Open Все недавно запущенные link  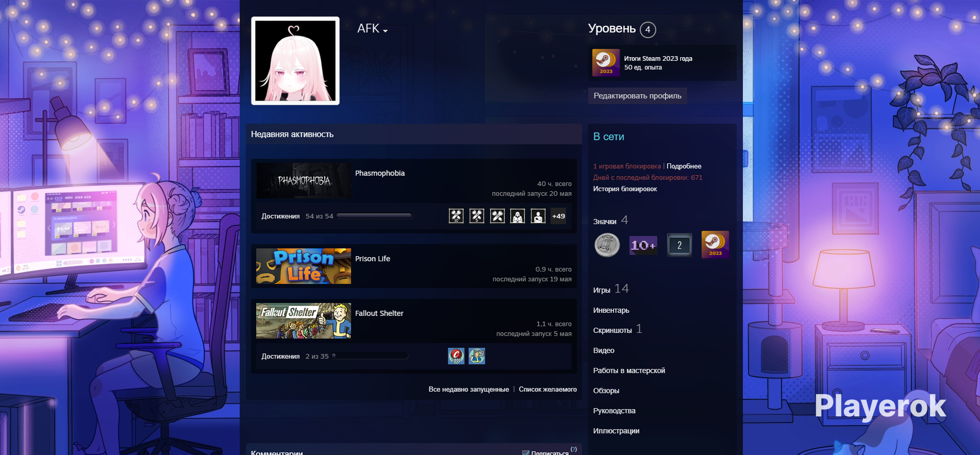coord(469,389)
